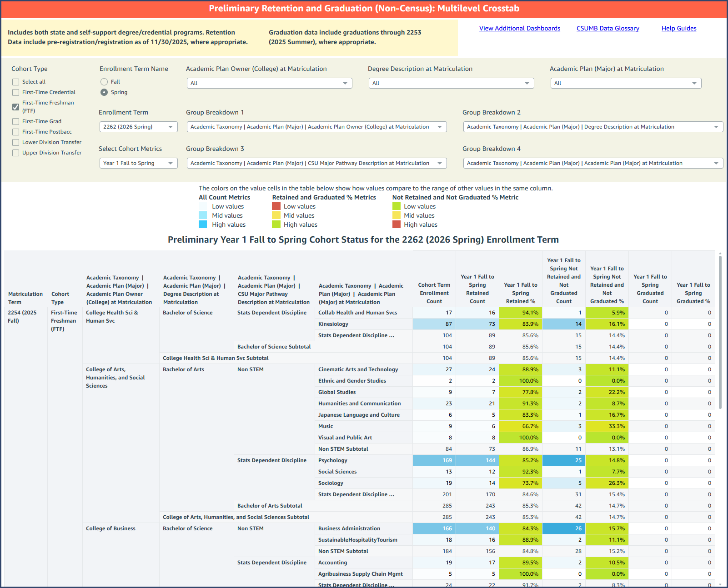Open the Group Breakdown 1 dropdown
Image resolution: width=728 pixels, height=588 pixels.
(316, 126)
